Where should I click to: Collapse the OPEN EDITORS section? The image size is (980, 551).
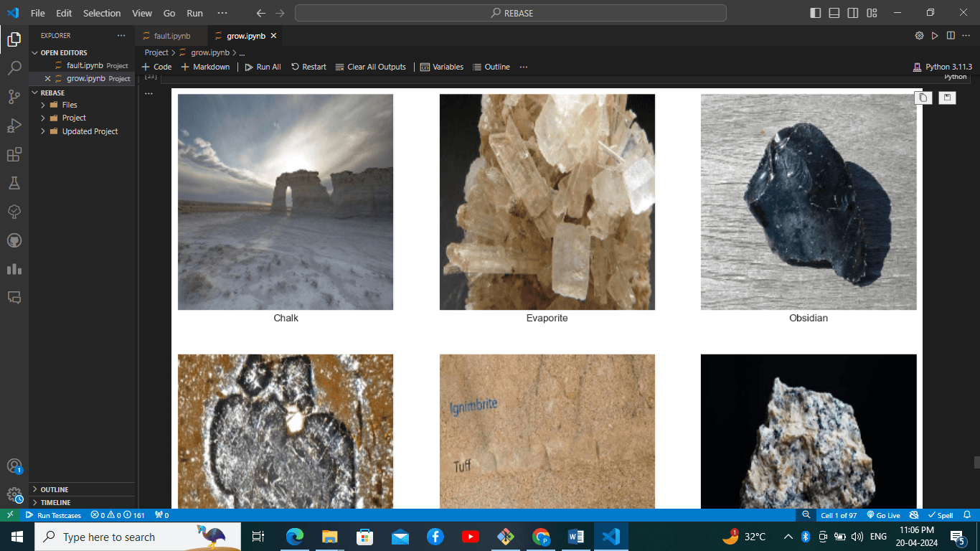[82, 52]
